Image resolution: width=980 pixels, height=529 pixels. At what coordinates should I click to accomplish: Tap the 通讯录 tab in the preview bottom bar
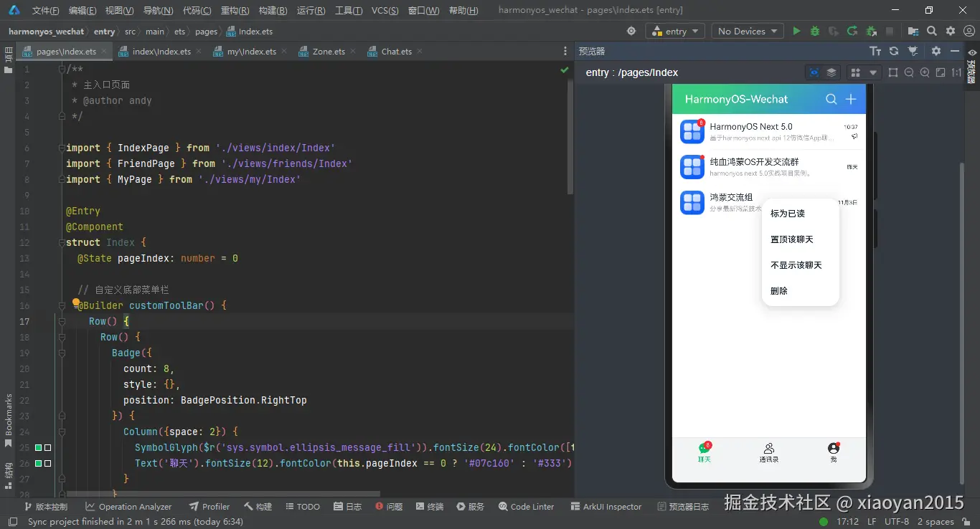click(769, 453)
